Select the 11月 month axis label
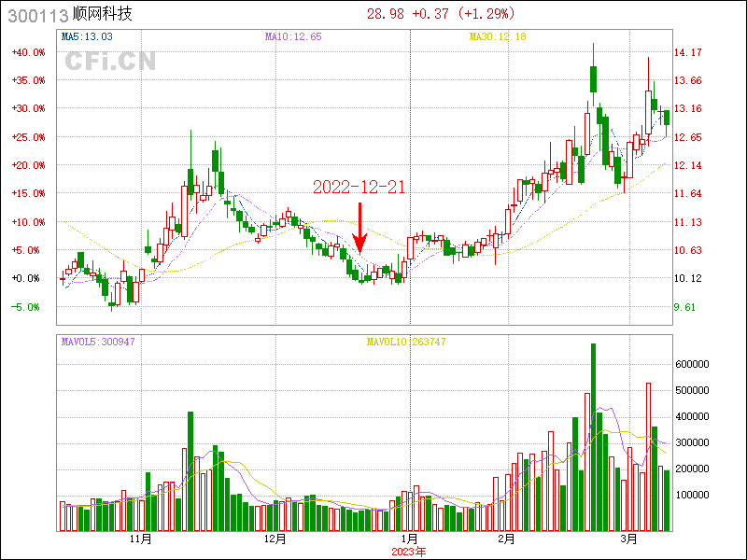 point(141,539)
